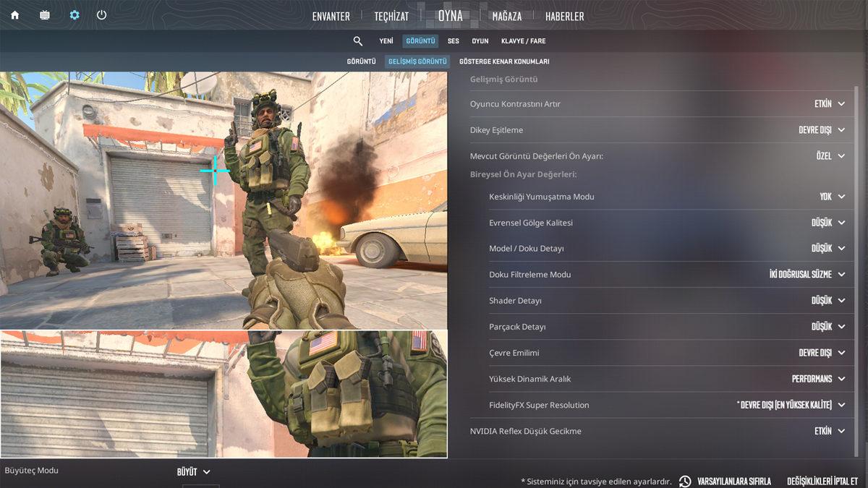The height and width of the screenshot is (488, 868).
Task: Click the Home icon in the top bar
Action: (x=14, y=14)
